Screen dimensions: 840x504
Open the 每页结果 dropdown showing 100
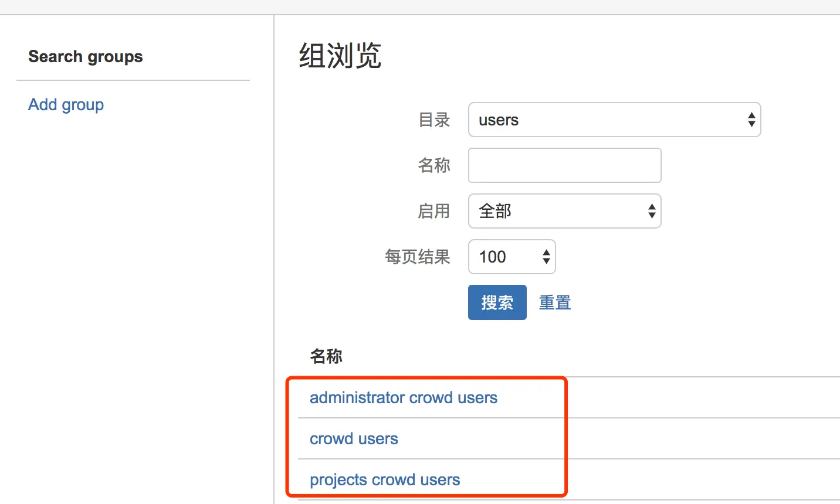click(x=512, y=257)
